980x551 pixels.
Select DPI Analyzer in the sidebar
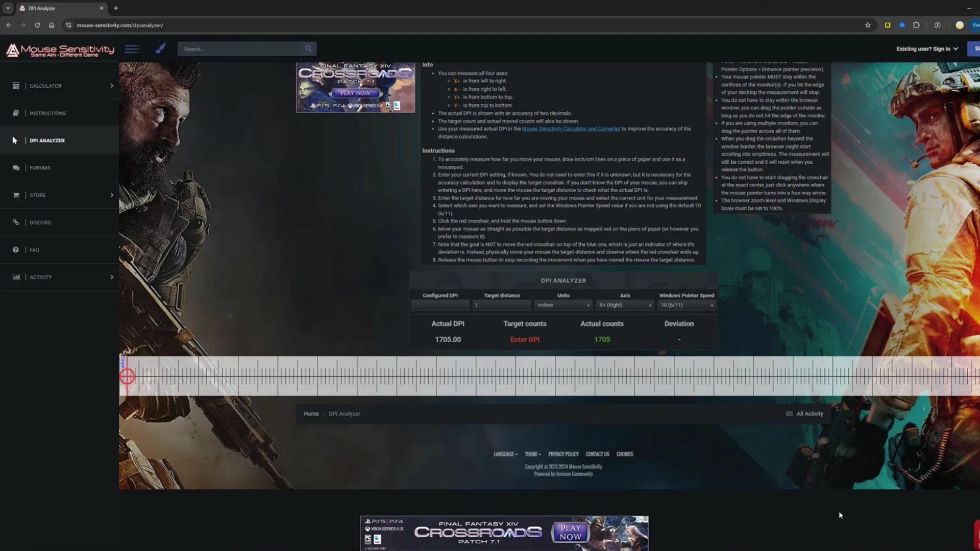click(59, 140)
